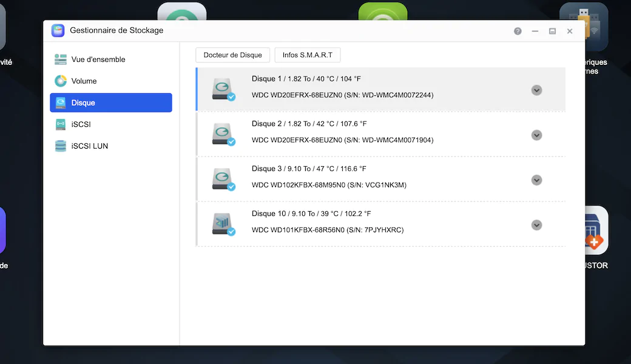Select the Disque 1 / 1.82 To row text
The width and height of the screenshot is (631, 364).
306,79
